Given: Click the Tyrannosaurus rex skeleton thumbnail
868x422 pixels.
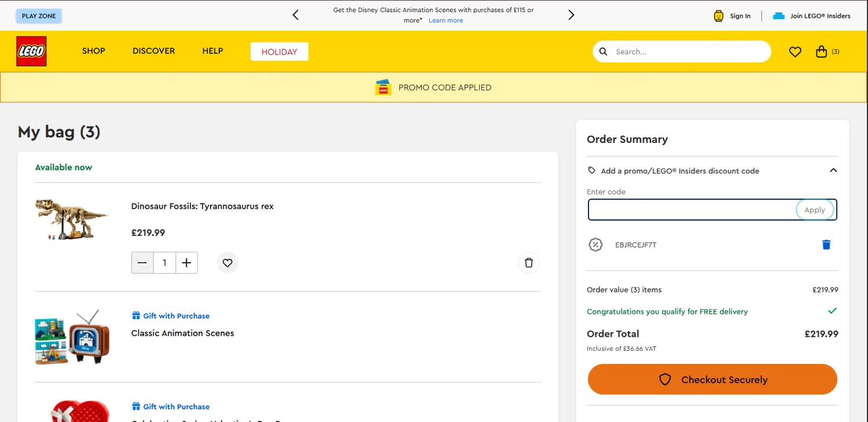Looking at the screenshot, I should click(x=72, y=219).
